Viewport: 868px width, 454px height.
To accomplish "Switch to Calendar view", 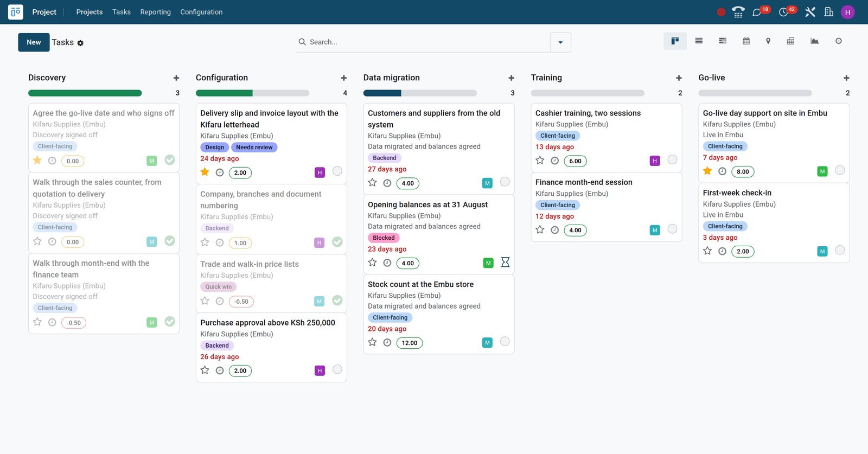I will tap(746, 41).
